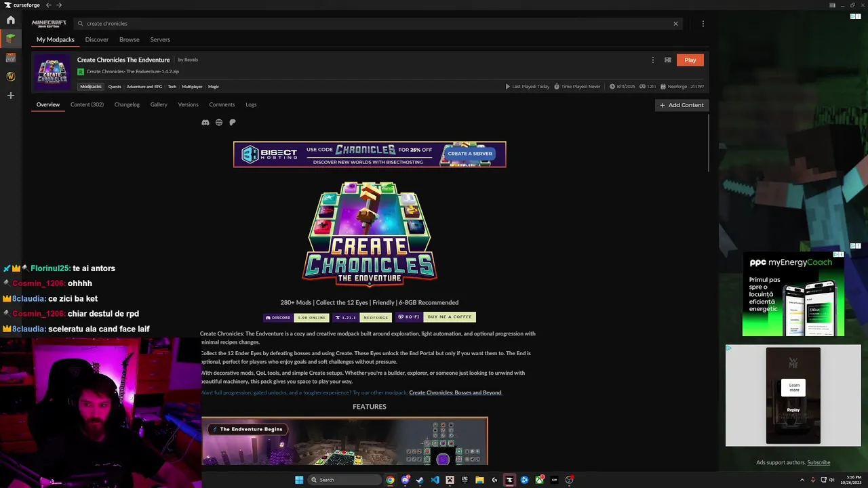Open the Windows Start menu
Screen dimensions: 868x488
(299, 480)
